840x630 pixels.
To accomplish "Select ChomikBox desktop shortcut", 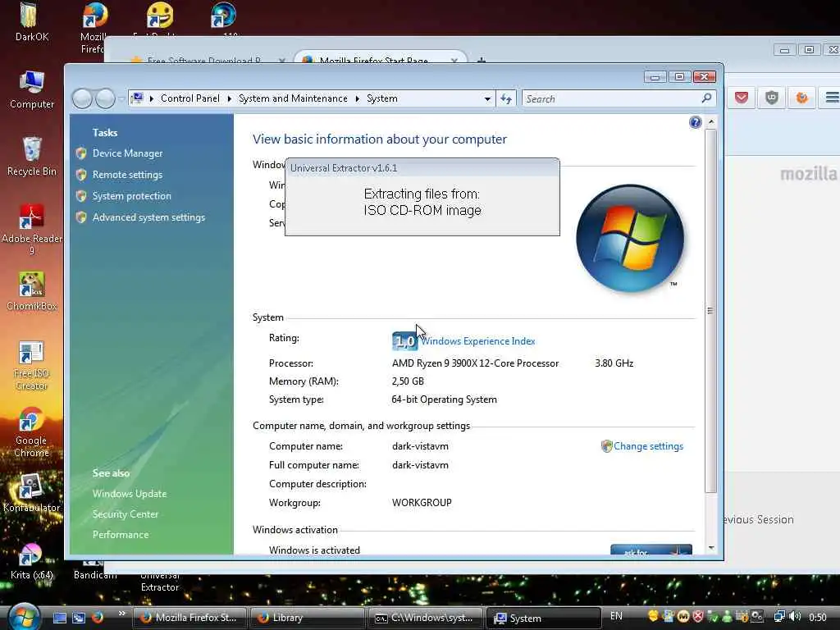I will [32, 291].
